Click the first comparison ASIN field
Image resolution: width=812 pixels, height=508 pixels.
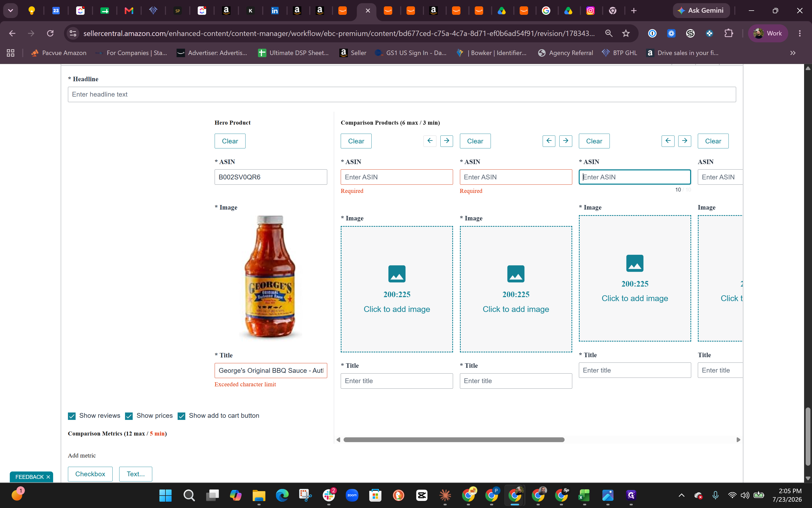pyautogui.click(x=396, y=177)
